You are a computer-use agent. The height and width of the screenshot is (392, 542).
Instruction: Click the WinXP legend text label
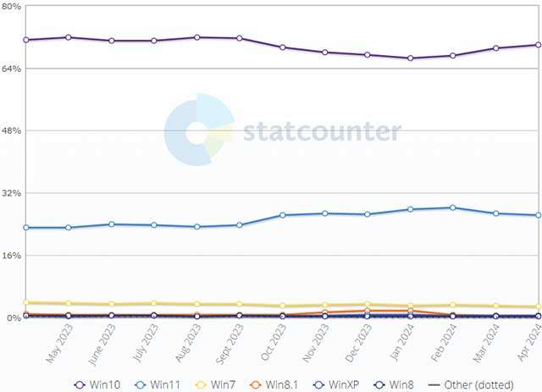coord(346,384)
